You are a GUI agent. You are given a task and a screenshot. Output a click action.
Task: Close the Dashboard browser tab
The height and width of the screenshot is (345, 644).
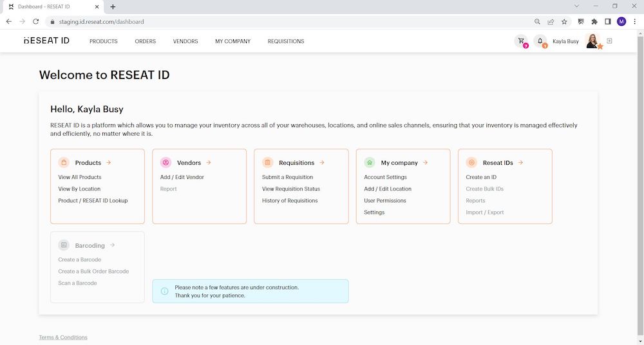click(97, 7)
